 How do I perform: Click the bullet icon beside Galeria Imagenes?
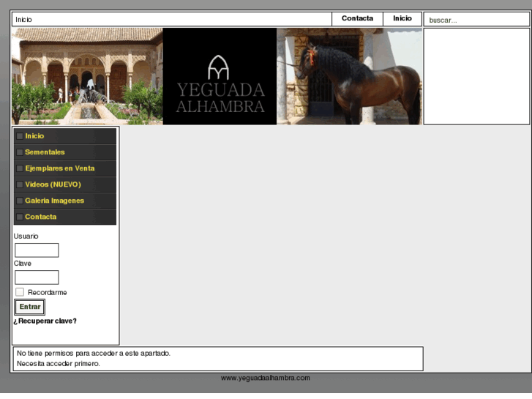[20, 201]
